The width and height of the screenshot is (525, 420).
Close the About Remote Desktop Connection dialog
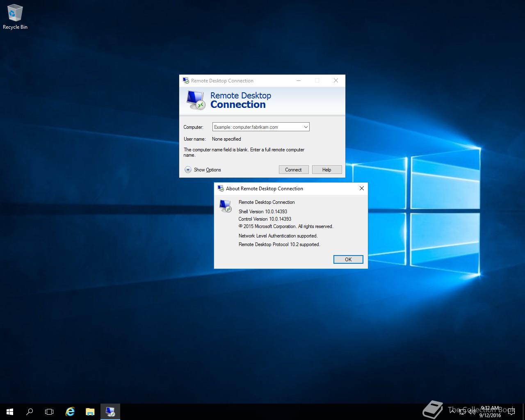[x=361, y=188]
